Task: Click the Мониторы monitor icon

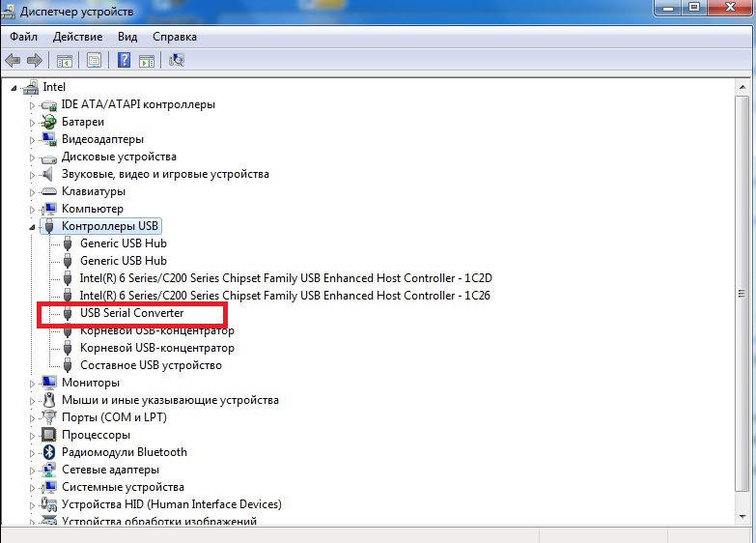Action: click(x=48, y=383)
